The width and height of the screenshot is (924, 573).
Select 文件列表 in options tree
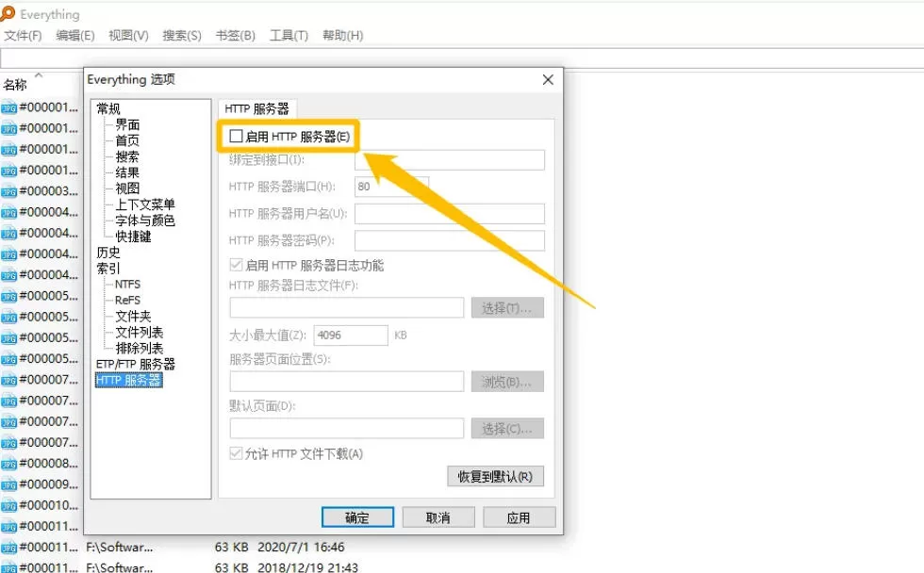[x=140, y=332]
